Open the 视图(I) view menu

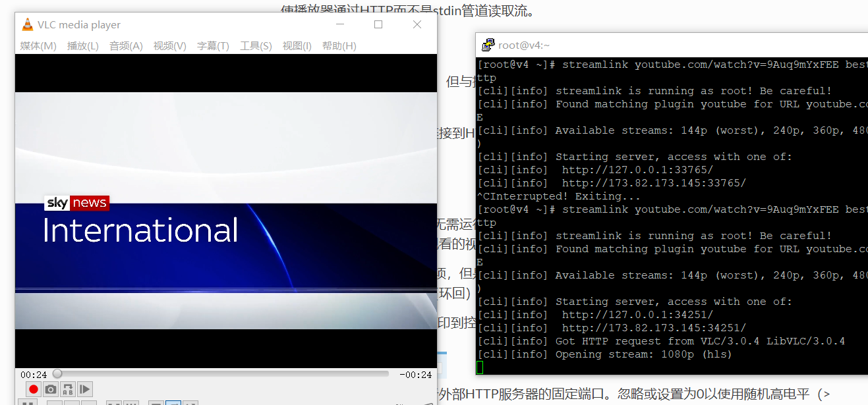297,45
